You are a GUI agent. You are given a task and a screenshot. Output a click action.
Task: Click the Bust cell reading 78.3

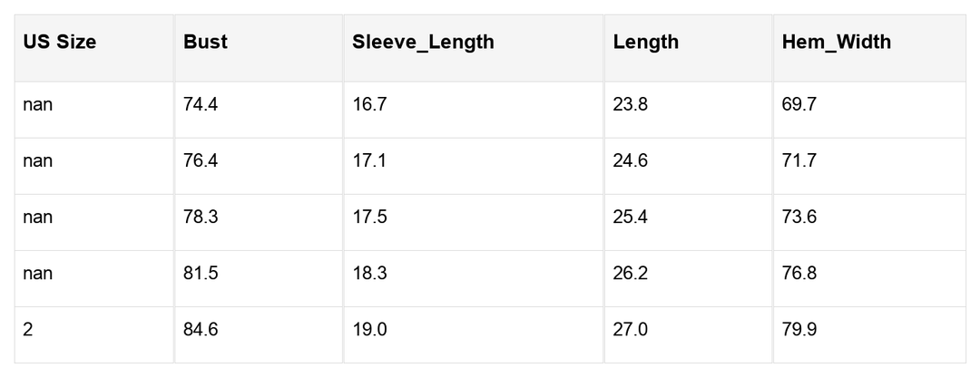pyautogui.click(x=201, y=217)
